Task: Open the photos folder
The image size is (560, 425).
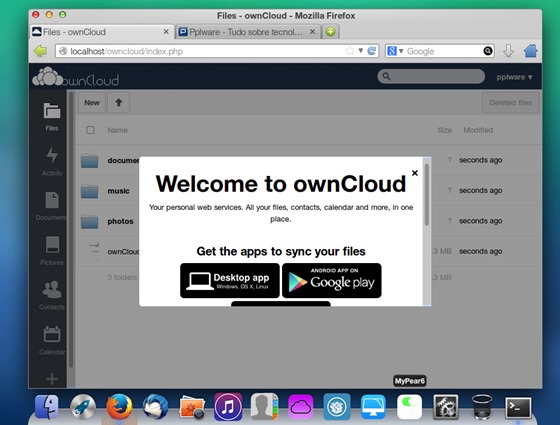Action: tap(120, 221)
